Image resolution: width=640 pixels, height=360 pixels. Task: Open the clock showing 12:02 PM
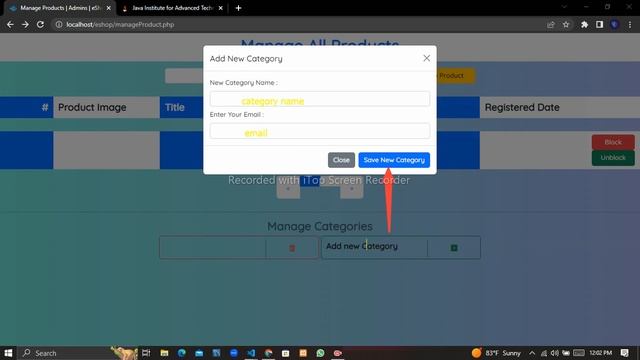600,353
